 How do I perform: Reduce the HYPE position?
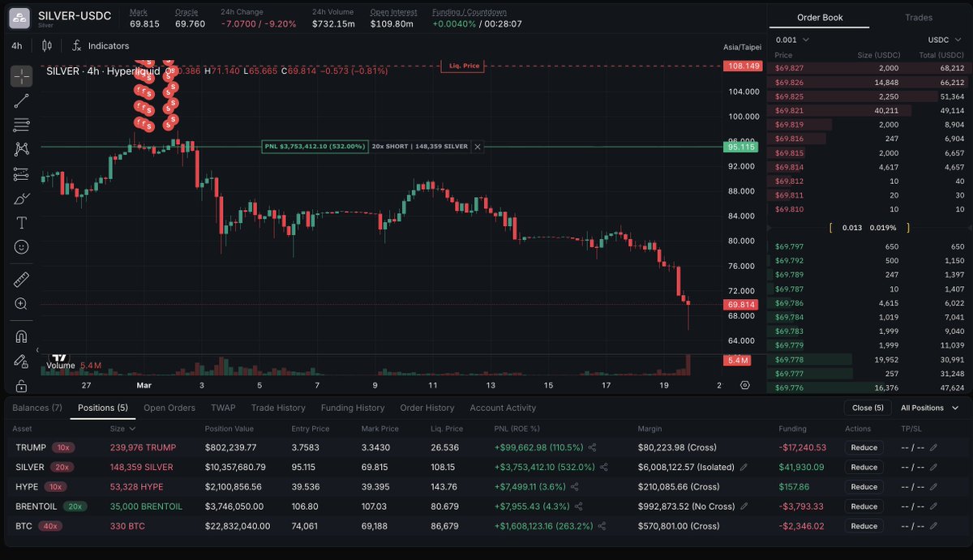point(864,487)
